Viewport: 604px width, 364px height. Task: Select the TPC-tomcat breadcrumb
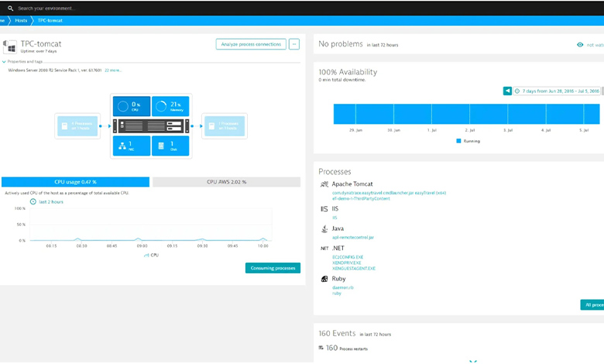tap(50, 20)
